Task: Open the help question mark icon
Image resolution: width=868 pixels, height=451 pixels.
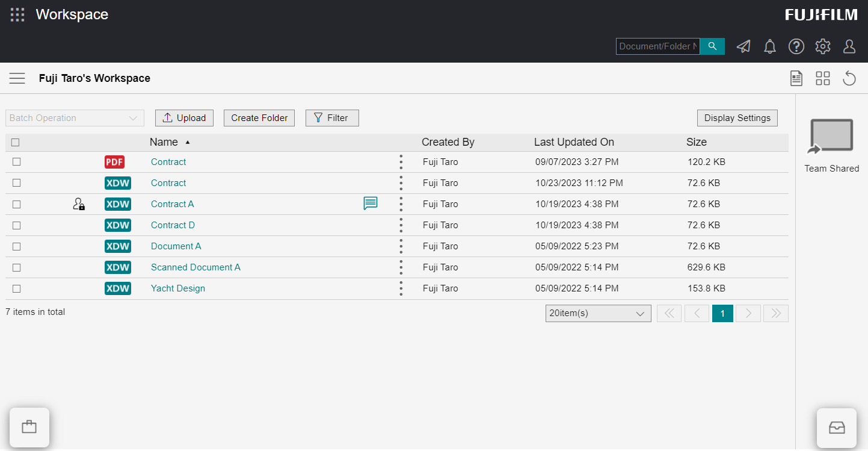Action: [796, 46]
